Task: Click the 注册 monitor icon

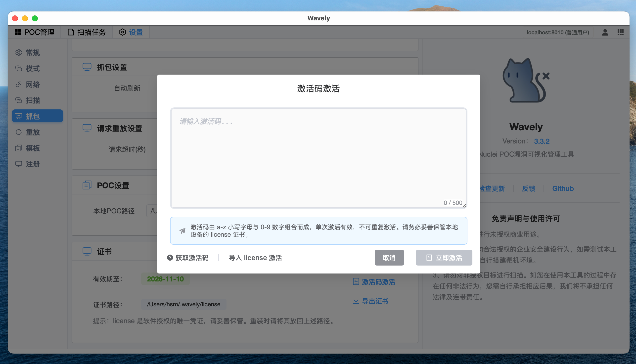Action: coord(19,164)
